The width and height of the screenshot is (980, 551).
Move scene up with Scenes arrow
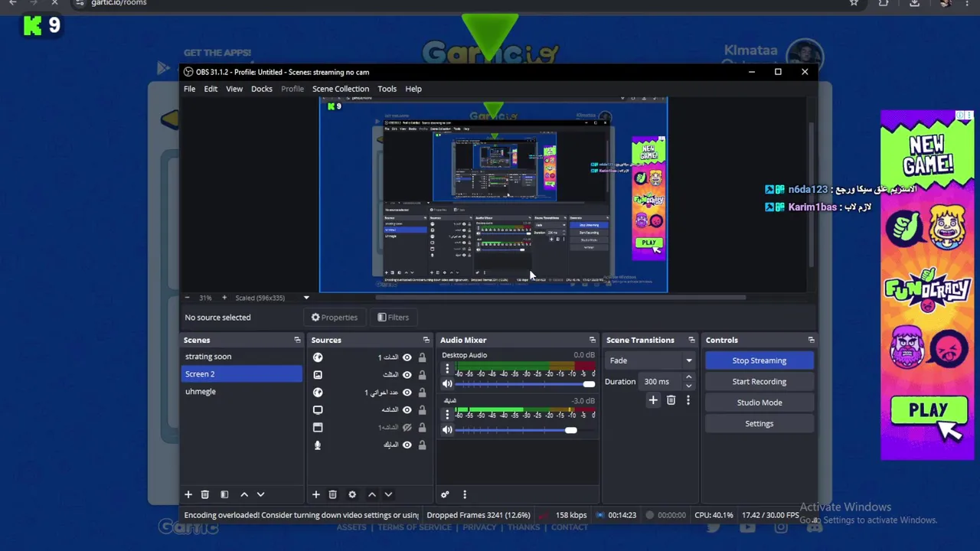pyautogui.click(x=244, y=494)
